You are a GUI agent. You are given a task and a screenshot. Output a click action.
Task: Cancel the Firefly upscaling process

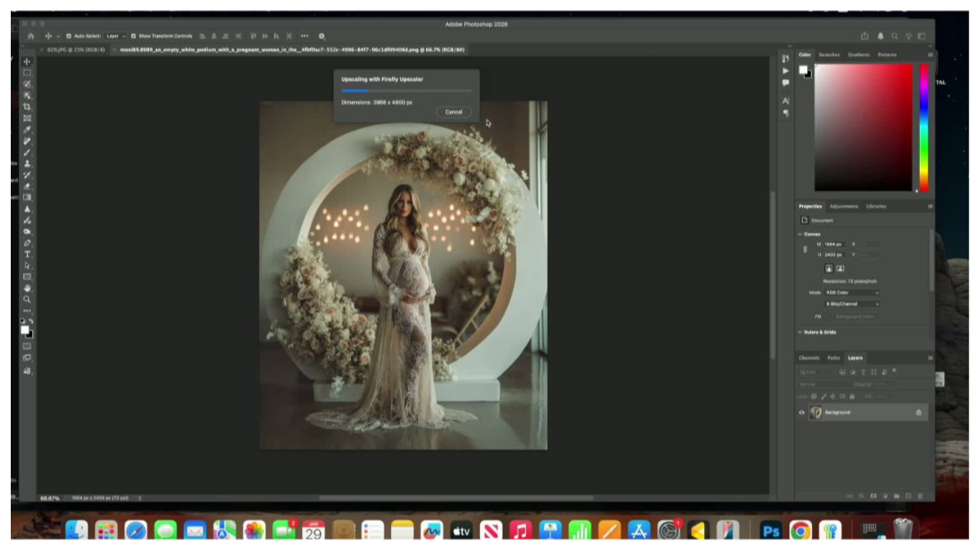point(453,112)
